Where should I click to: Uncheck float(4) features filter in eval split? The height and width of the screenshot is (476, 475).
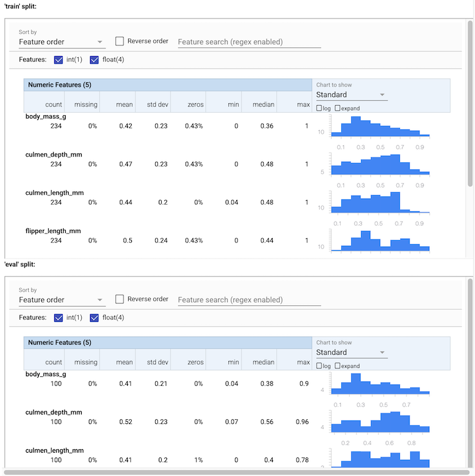click(x=94, y=318)
